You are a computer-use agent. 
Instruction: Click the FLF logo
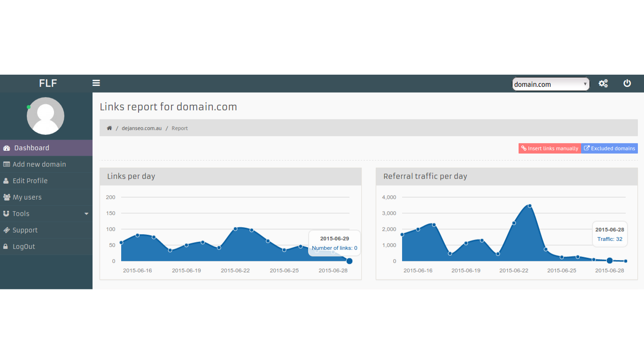coord(47,83)
